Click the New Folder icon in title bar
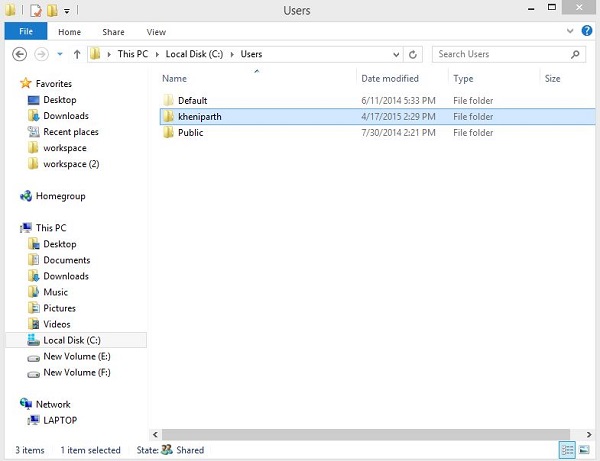 click(x=52, y=10)
